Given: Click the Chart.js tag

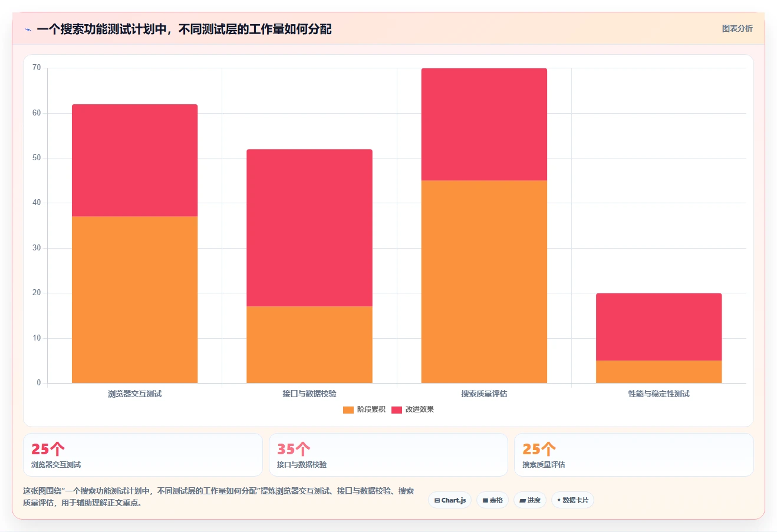Looking at the screenshot, I should tap(450, 500).
